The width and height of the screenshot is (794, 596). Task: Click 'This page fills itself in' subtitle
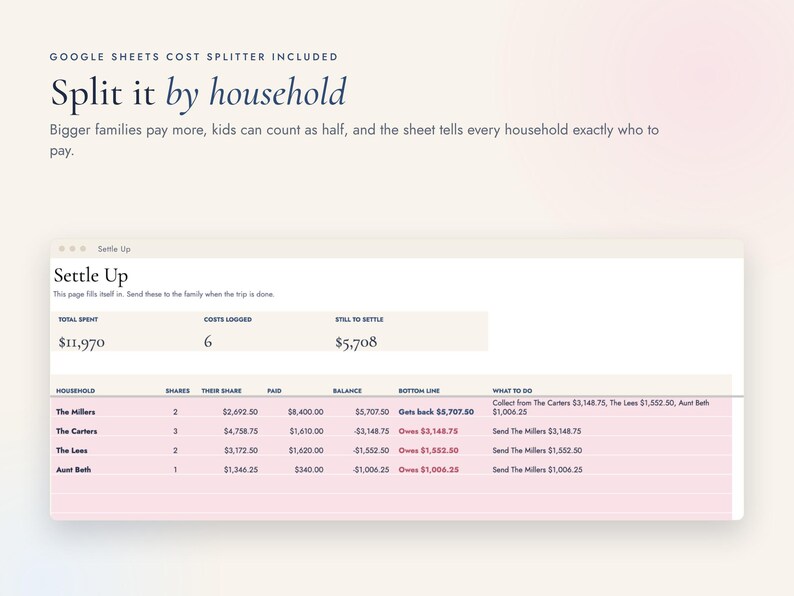(x=164, y=294)
